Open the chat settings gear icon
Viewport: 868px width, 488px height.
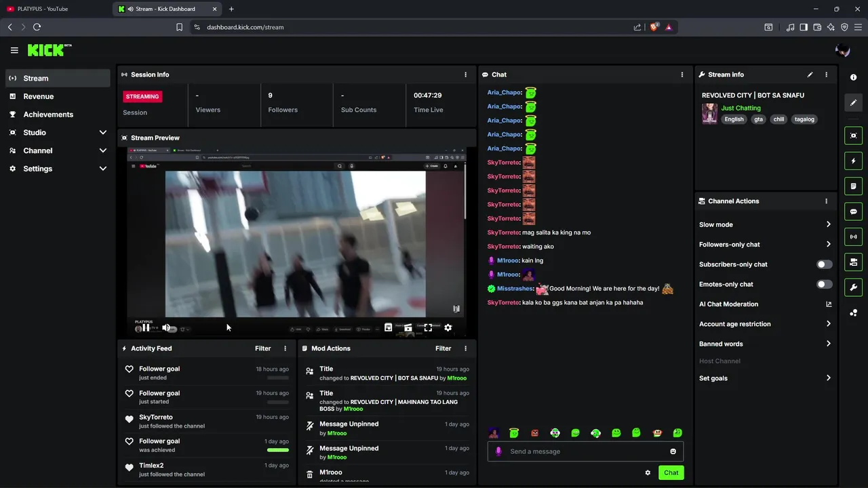click(648, 473)
